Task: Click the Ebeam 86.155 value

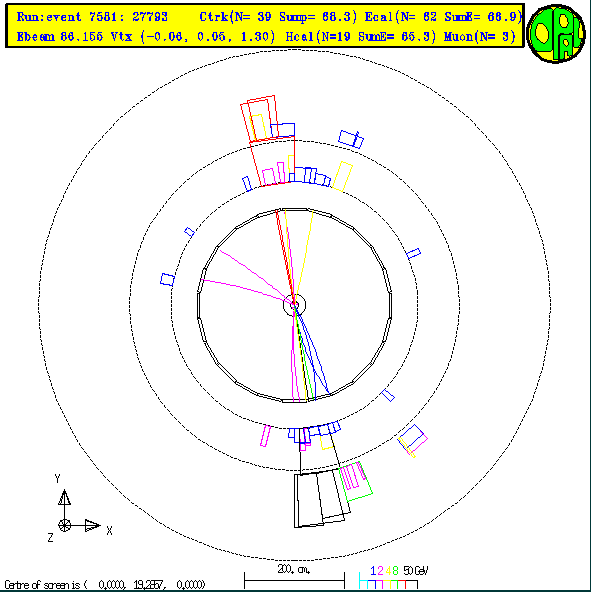Action: tap(60, 37)
